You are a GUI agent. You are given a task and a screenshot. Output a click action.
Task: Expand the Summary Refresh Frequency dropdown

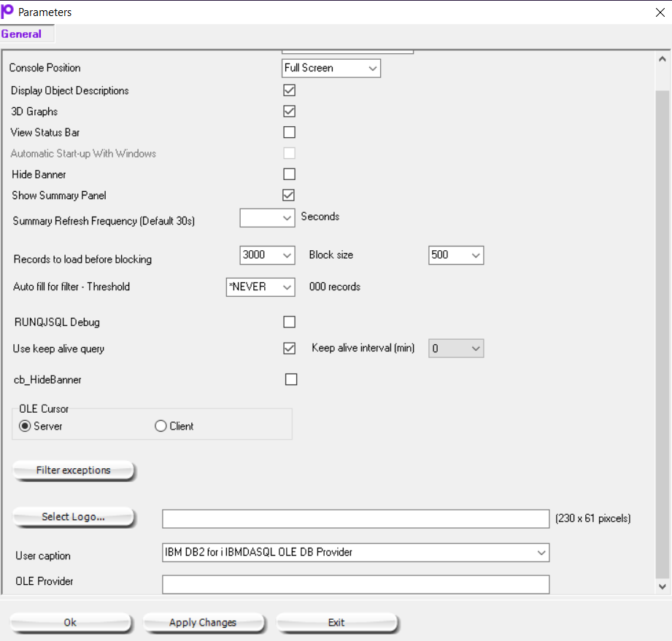click(x=267, y=217)
